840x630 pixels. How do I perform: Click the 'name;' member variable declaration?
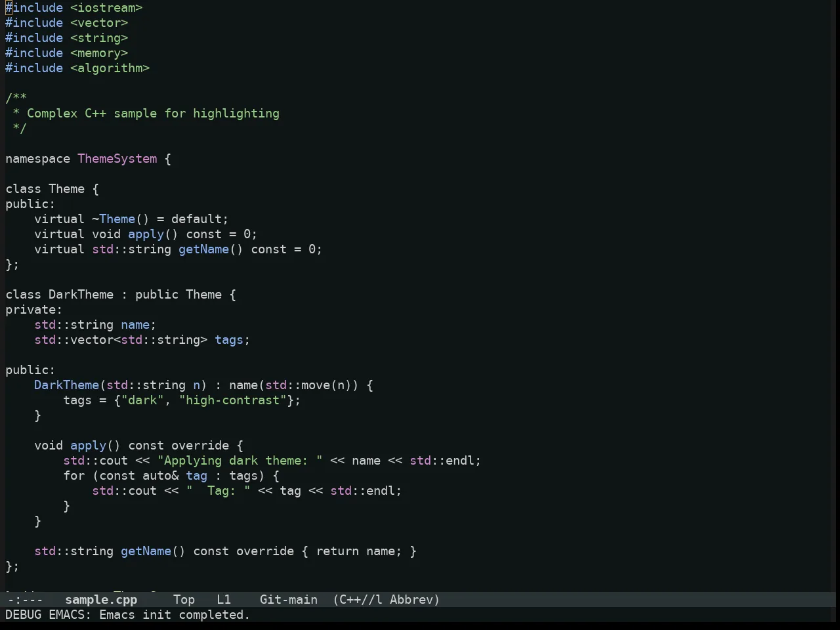pos(138,325)
